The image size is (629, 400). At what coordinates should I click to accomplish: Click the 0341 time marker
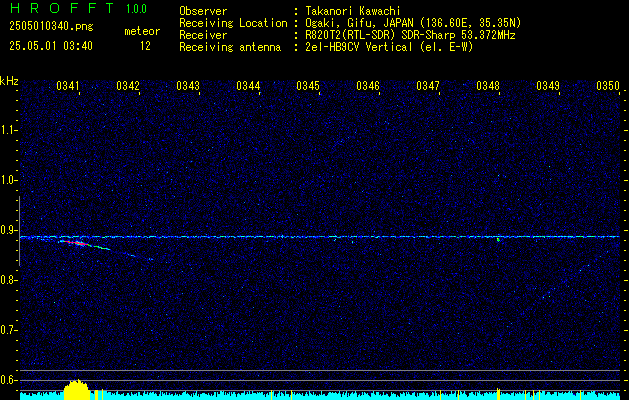point(68,86)
